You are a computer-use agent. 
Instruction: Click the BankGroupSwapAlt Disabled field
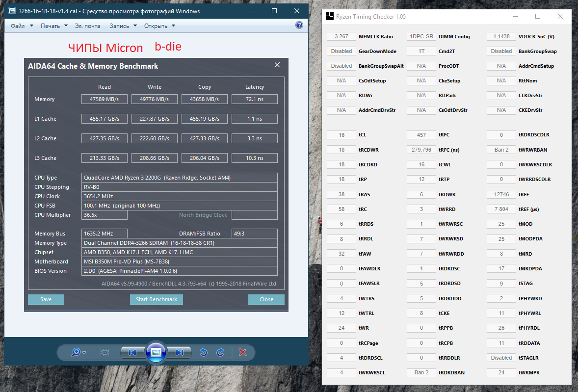pos(342,66)
